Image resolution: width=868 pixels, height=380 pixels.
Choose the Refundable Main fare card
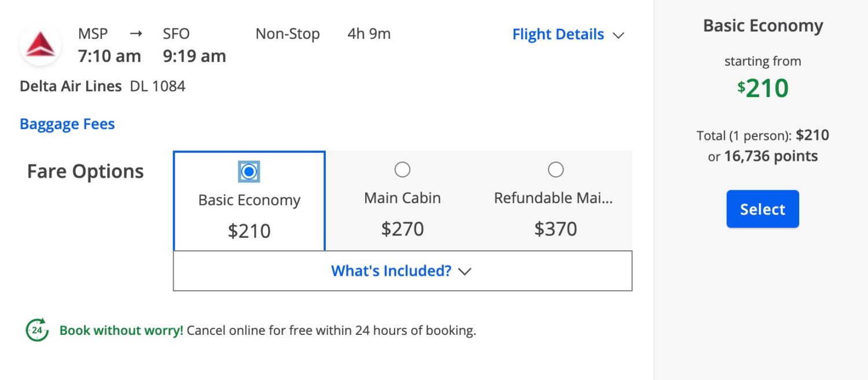pos(556,201)
